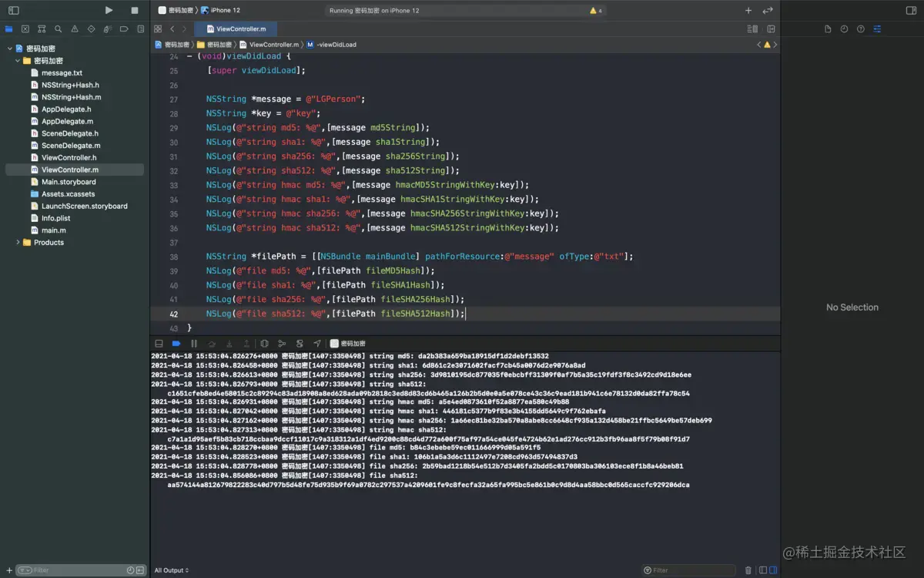Pause program execution
Viewport: 924px width, 578px height.
(x=194, y=343)
